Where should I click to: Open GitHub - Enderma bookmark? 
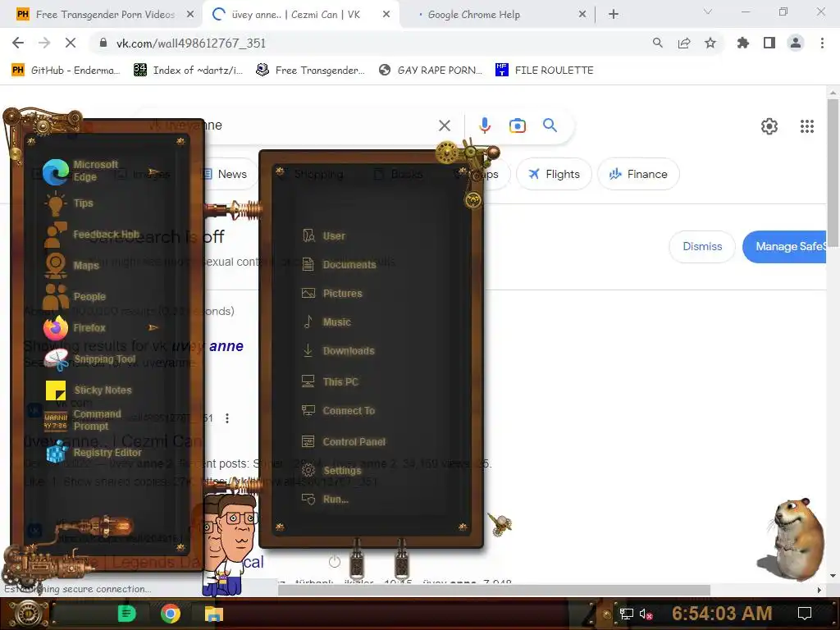(x=66, y=70)
